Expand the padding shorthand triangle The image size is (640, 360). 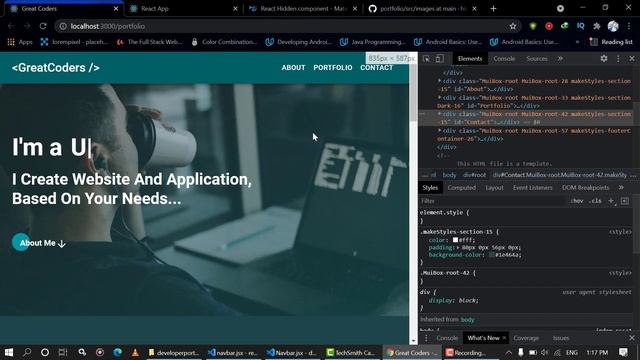[458, 247]
